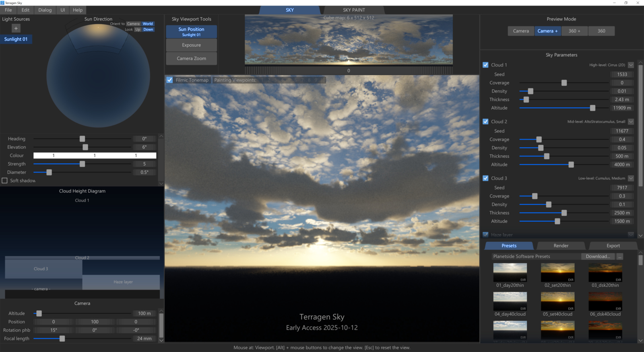Disable the Filmic Tonemap checkbox
This screenshot has width=644, height=352.
(x=170, y=80)
